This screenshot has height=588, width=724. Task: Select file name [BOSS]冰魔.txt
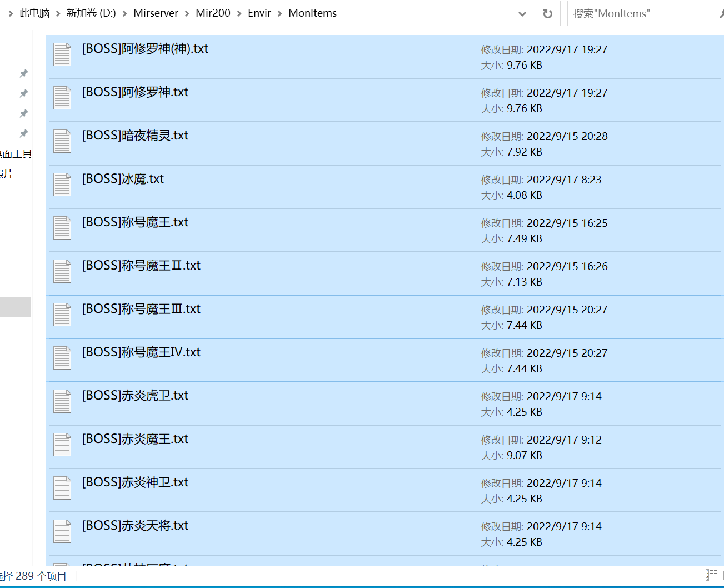pyautogui.click(x=123, y=179)
